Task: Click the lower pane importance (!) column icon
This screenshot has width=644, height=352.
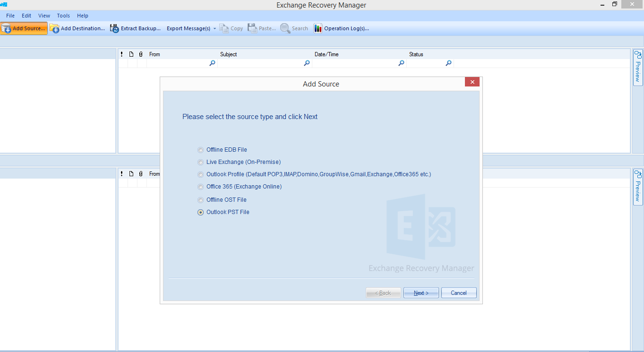Action: 122,174
